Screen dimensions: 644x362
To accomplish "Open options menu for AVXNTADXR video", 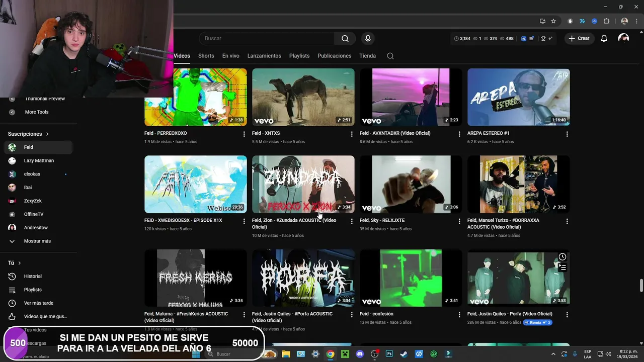I will (459, 134).
